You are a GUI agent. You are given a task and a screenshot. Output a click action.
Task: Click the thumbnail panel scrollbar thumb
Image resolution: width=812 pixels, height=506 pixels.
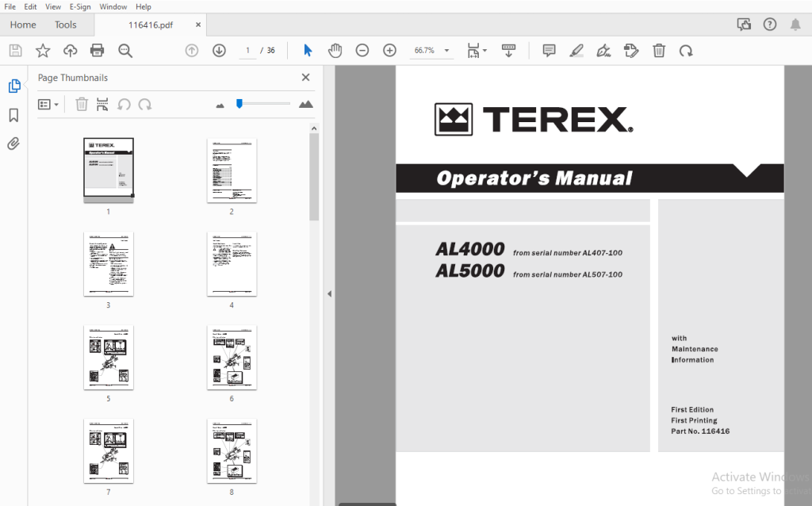pyautogui.click(x=314, y=177)
